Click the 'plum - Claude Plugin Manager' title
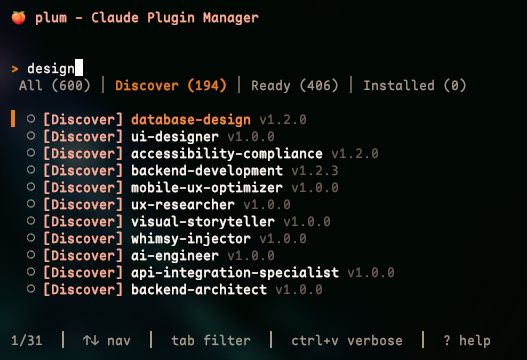The image size is (527, 360). (x=147, y=18)
